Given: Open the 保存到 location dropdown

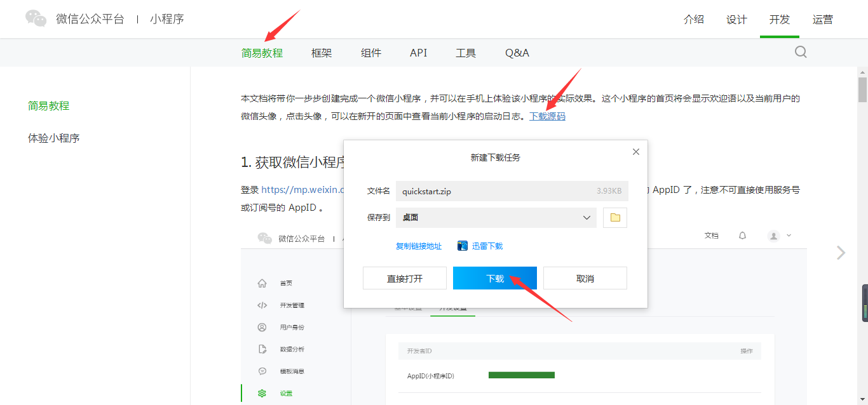Looking at the screenshot, I should (x=496, y=217).
